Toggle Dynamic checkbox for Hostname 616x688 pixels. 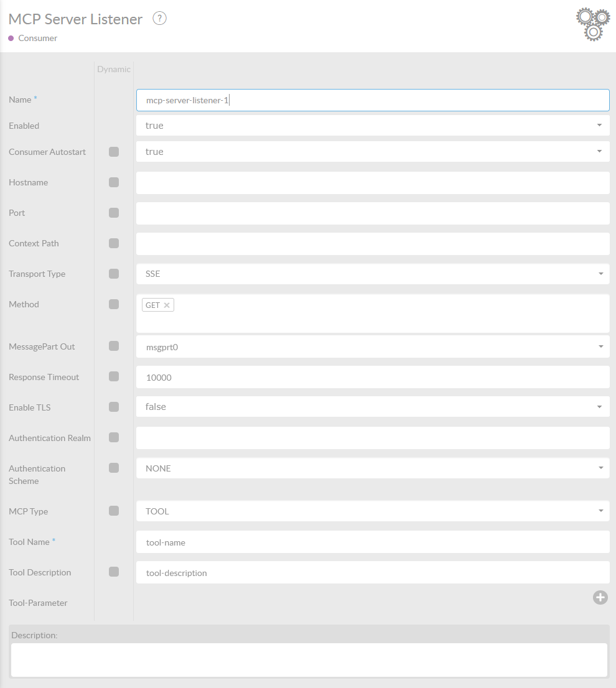pos(114,182)
